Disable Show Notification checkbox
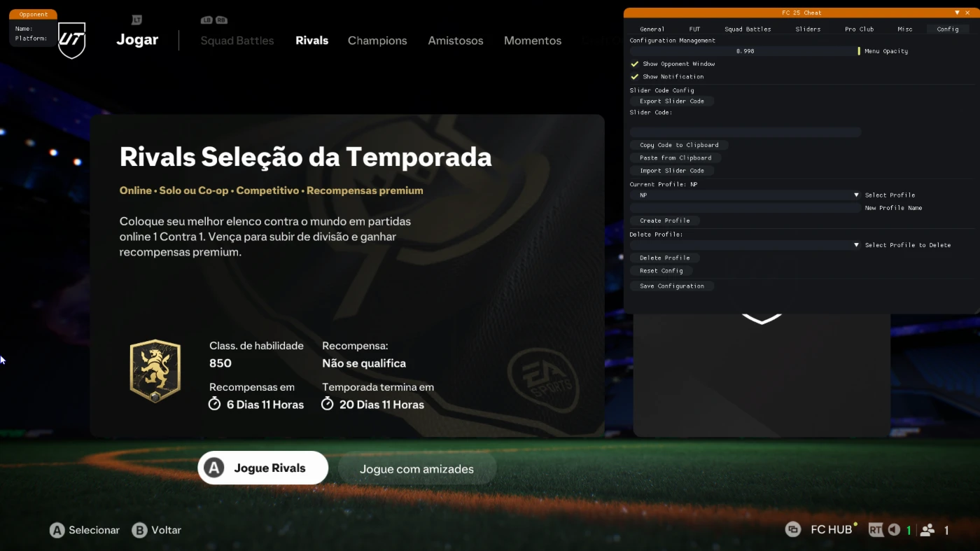Viewport: 980px width, 551px height. tap(635, 76)
